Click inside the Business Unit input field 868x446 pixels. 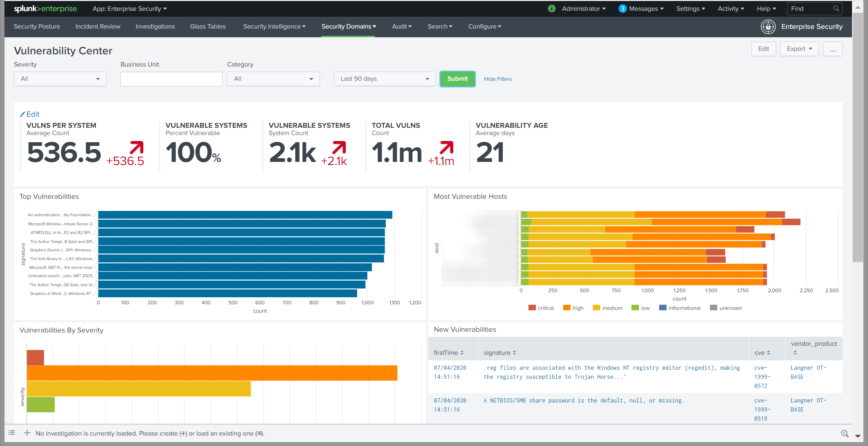coord(172,79)
